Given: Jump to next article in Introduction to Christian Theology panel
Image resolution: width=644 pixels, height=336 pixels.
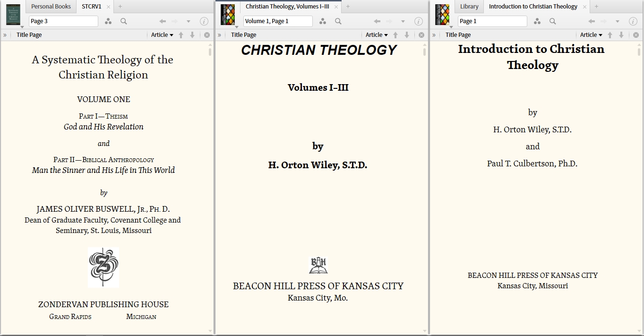Looking at the screenshot, I should point(621,35).
